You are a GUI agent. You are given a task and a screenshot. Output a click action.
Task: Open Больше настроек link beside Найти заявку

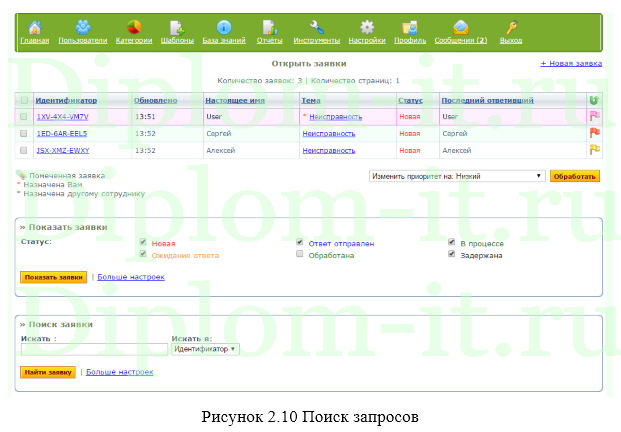pyautogui.click(x=120, y=372)
